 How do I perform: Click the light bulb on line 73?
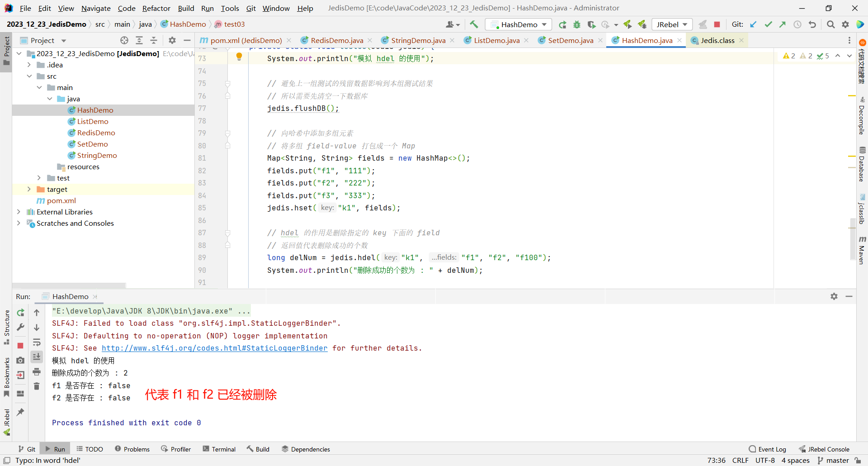click(x=239, y=57)
